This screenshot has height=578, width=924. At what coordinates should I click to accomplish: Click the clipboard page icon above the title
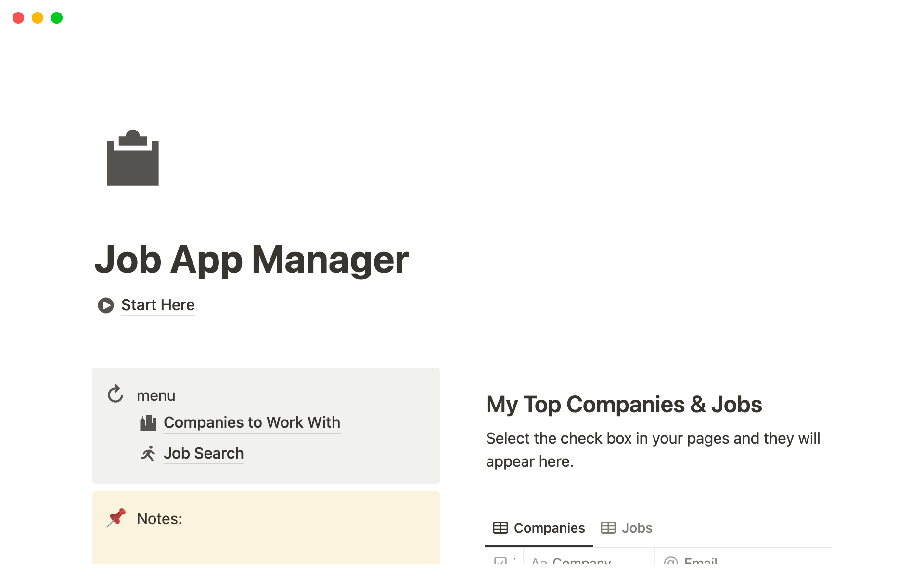[x=132, y=159]
